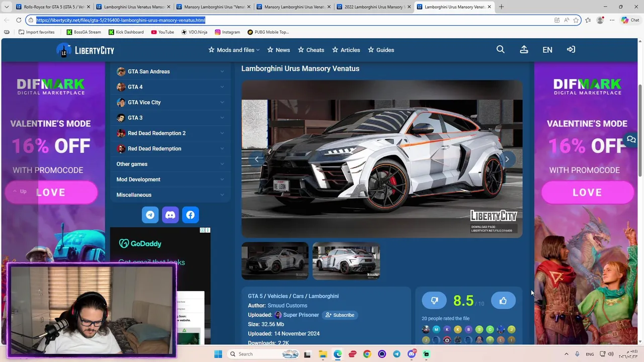This screenshot has height=362, width=644.
Task: Open Telegram app from the taskbar
Action: click(396, 354)
